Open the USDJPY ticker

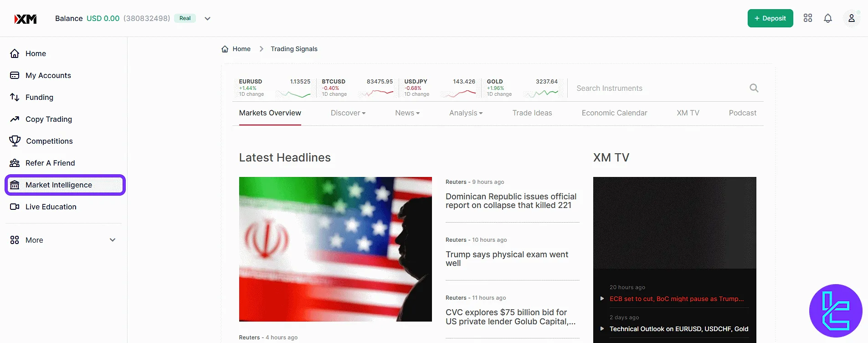(440, 88)
